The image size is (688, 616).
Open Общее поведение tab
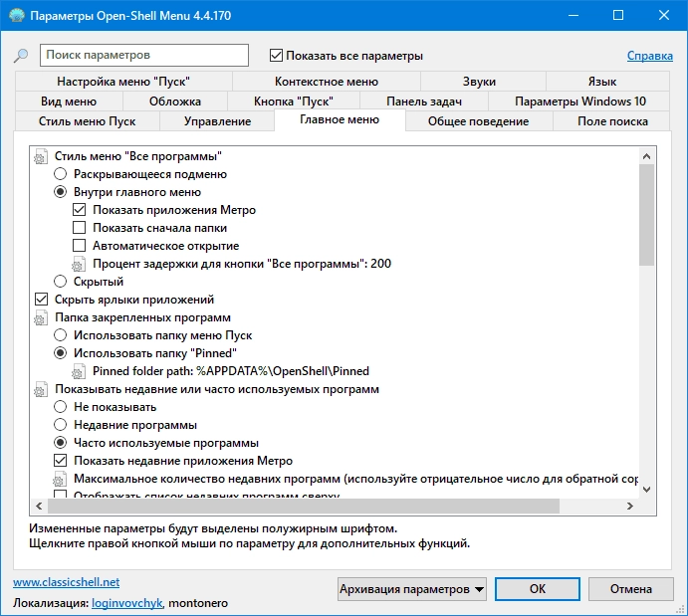tap(478, 121)
